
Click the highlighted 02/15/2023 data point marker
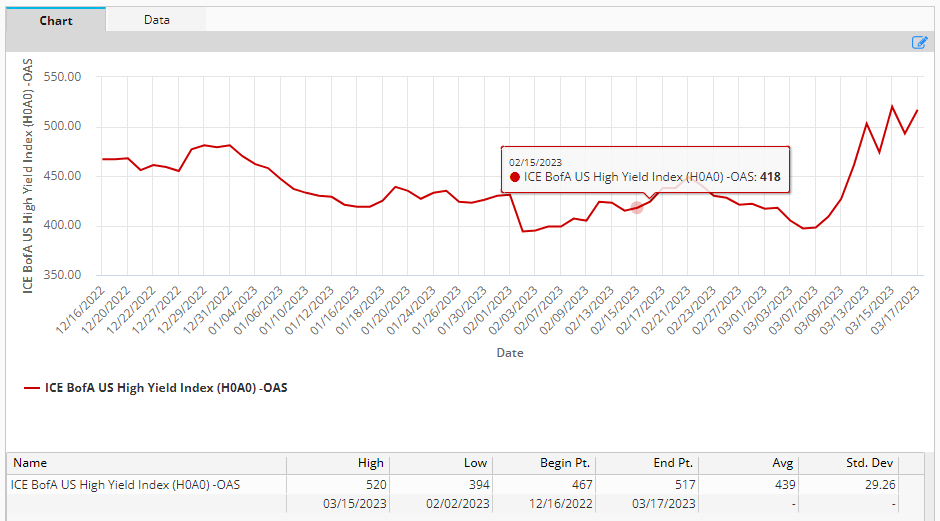tap(637, 207)
